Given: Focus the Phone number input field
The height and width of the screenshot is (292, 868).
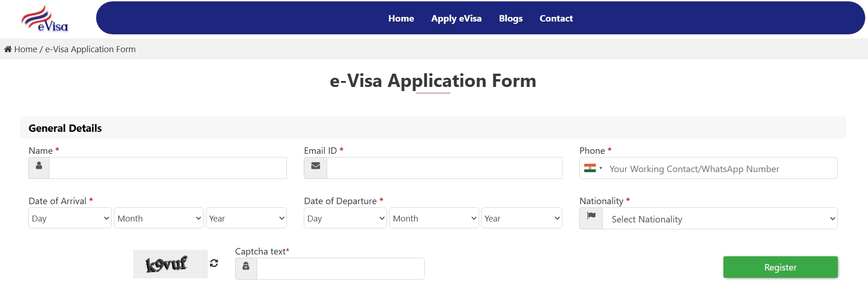Looking at the screenshot, I should (x=721, y=168).
